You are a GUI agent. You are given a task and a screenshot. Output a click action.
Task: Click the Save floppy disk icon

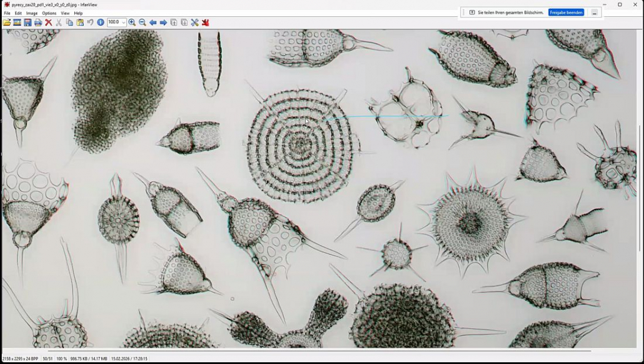click(x=28, y=23)
